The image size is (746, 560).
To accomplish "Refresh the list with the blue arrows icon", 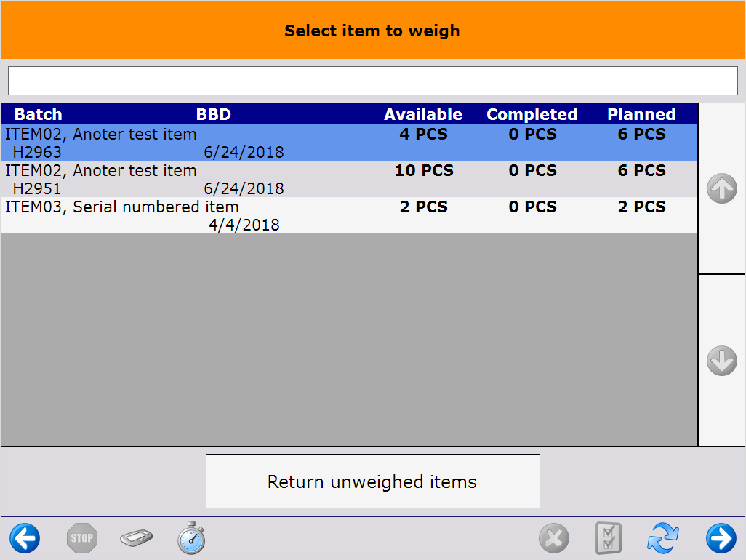I will point(663,539).
